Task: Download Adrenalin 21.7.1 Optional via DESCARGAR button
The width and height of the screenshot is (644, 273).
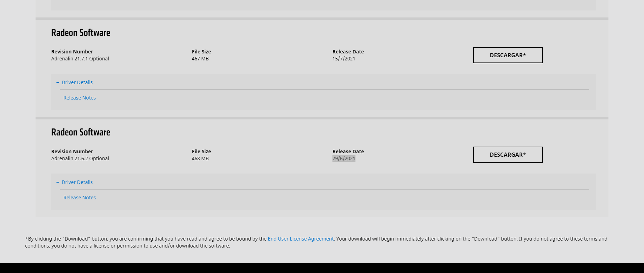Action: [508, 55]
